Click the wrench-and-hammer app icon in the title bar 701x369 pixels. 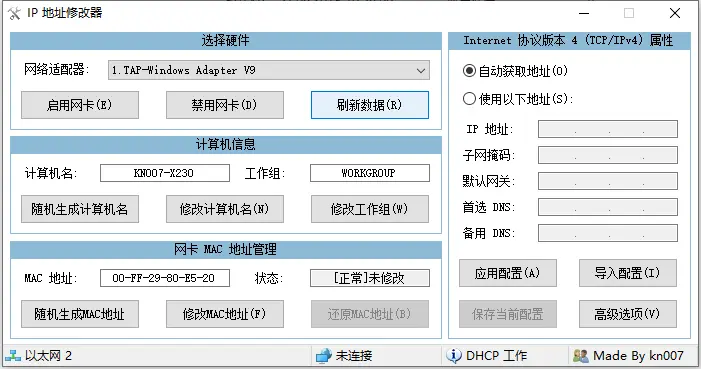[14, 13]
